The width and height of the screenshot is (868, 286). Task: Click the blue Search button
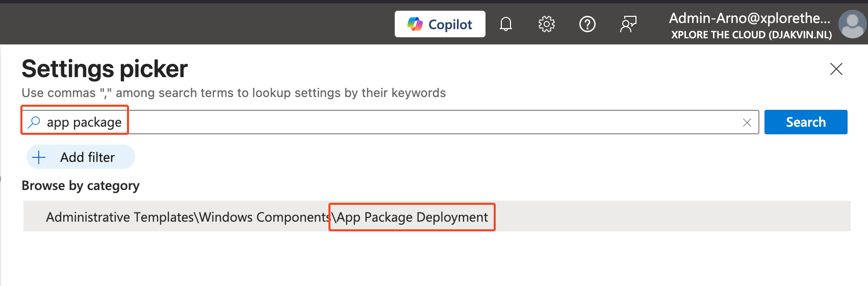click(x=806, y=122)
